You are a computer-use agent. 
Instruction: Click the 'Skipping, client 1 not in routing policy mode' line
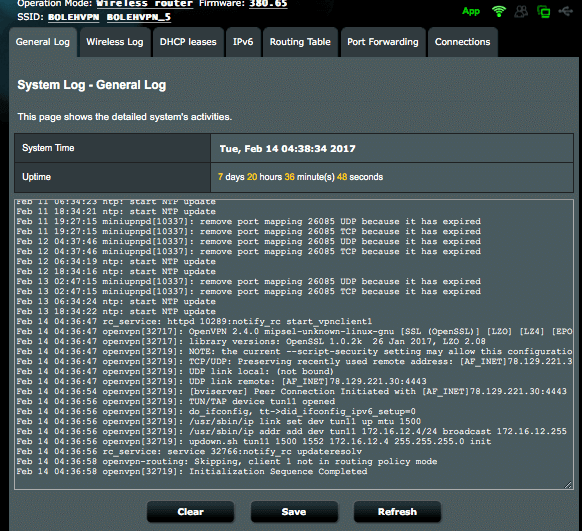coord(227,462)
